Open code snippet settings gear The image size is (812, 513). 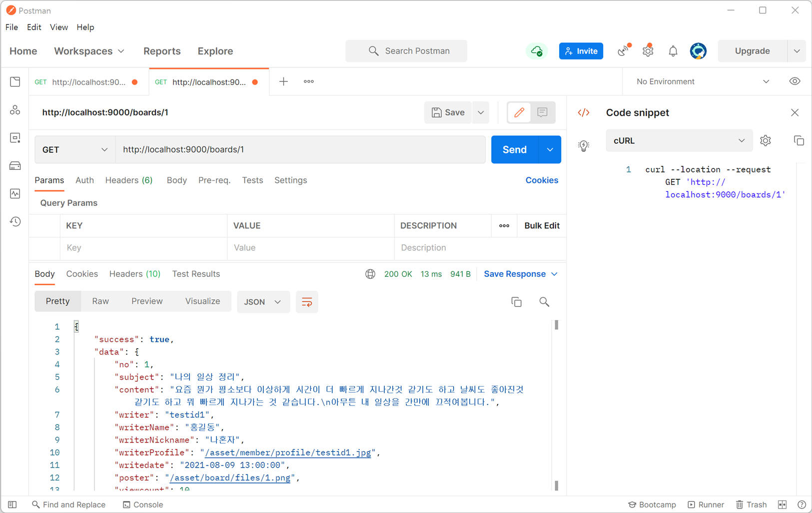pos(766,141)
